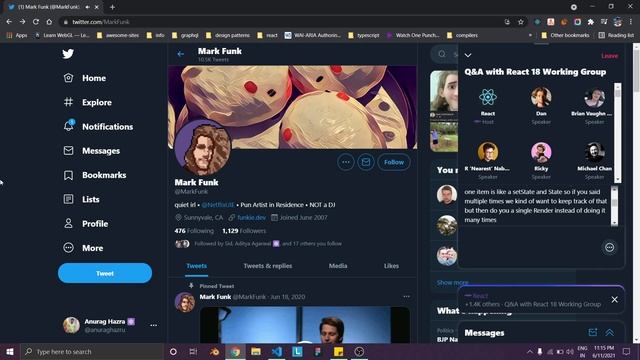This screenshot has width=640, height=360.
Task: Open Brian Vaughn speaker avatar
Action: (x=594, y=97)
